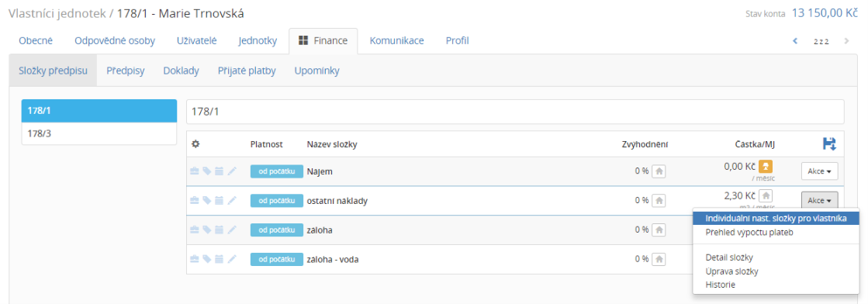Click the pencil edit icon in the Najem row
The image size is (868, 304).
pos(231,171)
